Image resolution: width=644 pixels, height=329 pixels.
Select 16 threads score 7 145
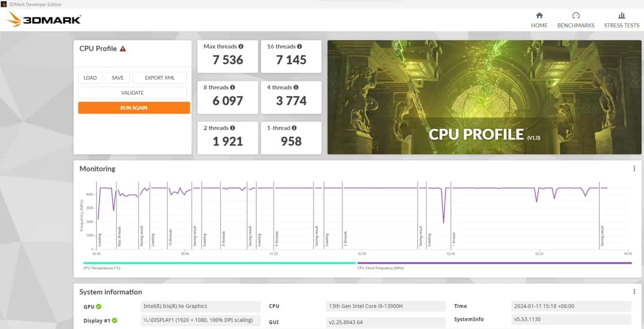coord(291,60)
